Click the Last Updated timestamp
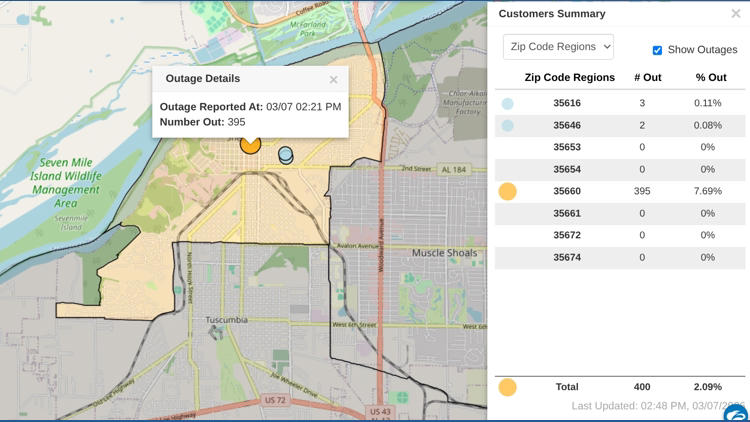The height and width of the screenshot is (422, 750). coord(658,406)
